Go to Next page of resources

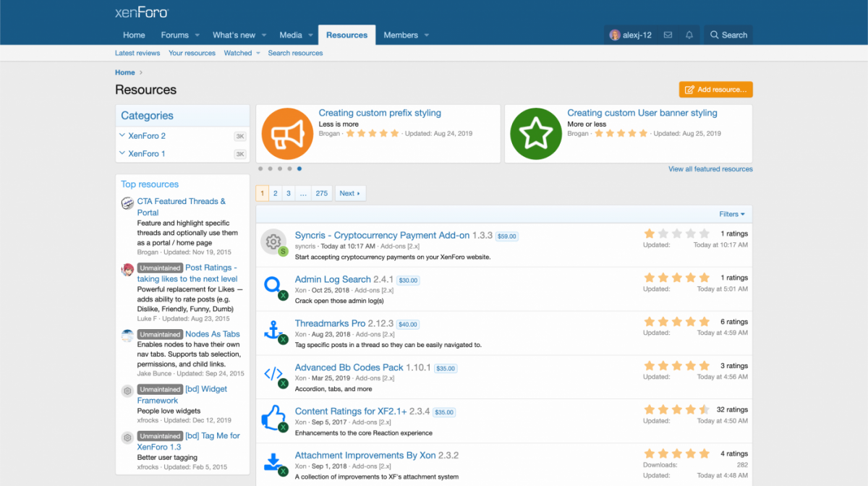pos(350,193)
